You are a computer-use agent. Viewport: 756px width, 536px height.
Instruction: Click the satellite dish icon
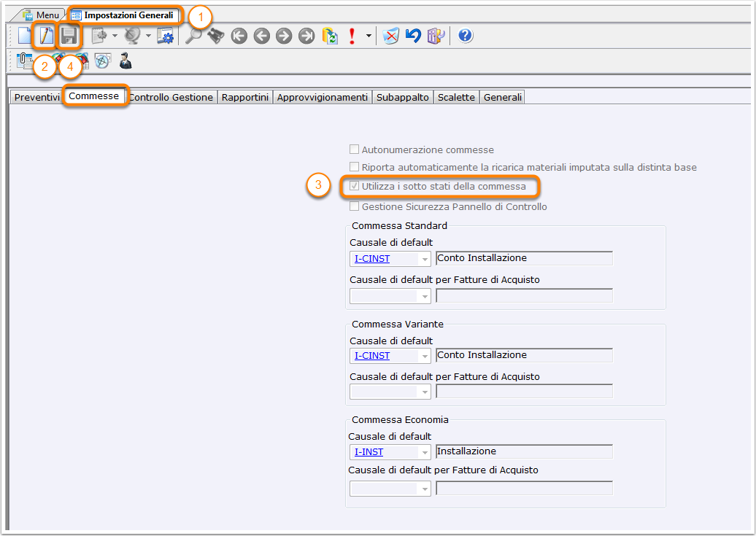point(132,36)
